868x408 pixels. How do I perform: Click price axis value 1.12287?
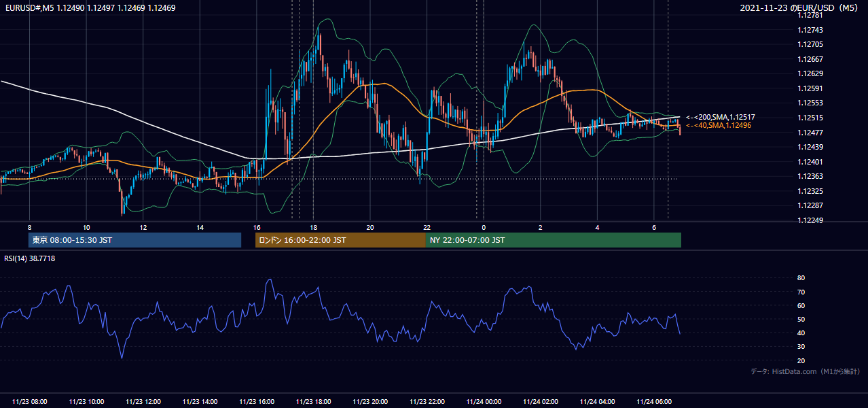point(810,205)
